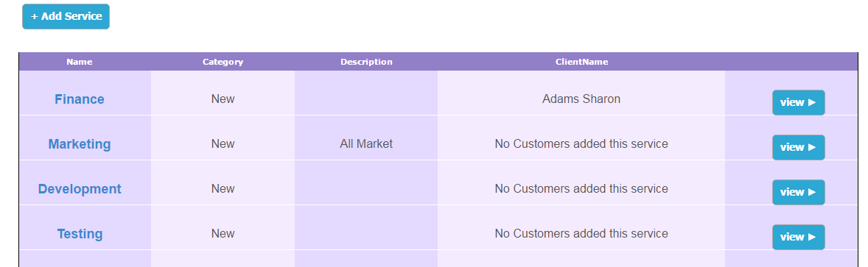Click Marketing's No Customers added text
The width and height of the screenshot is (868, 267).
click(581, 143)
